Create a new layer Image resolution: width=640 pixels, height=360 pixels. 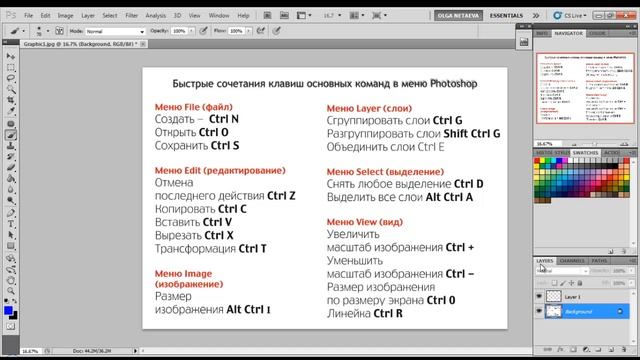611,350
